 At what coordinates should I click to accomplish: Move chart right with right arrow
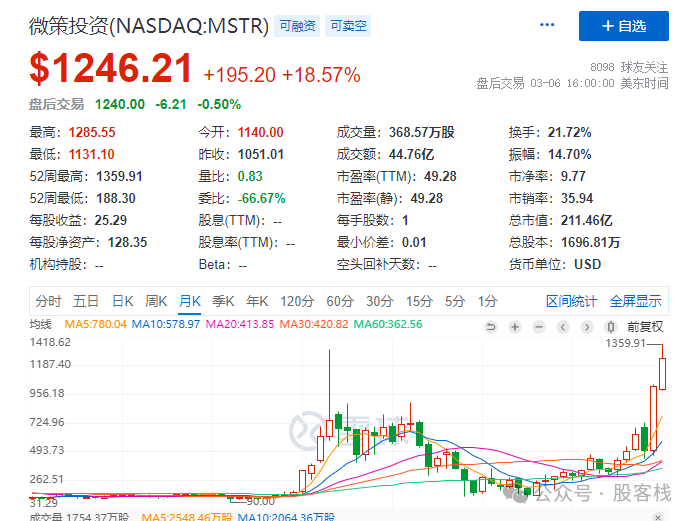tap(587, 327)
